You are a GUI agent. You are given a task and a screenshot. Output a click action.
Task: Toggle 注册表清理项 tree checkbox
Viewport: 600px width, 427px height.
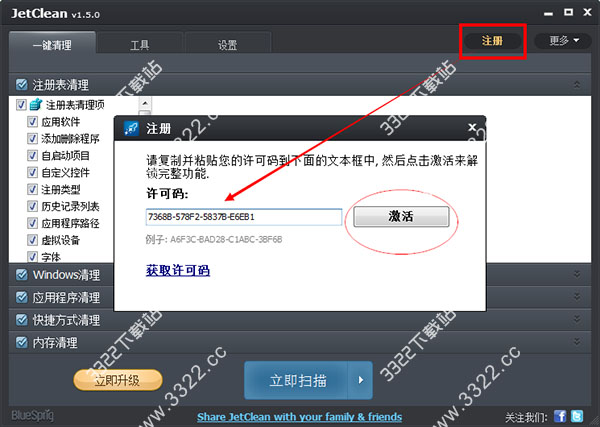point(21,104)
